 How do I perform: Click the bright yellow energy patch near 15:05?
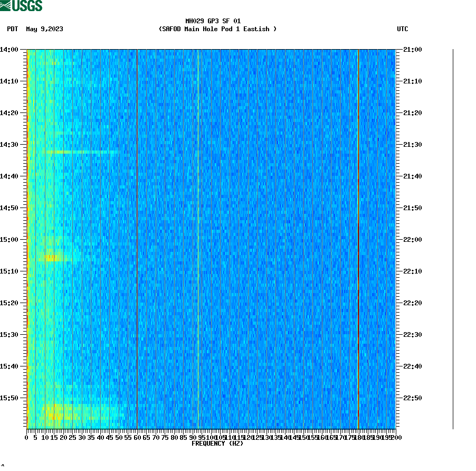[50, 258]
